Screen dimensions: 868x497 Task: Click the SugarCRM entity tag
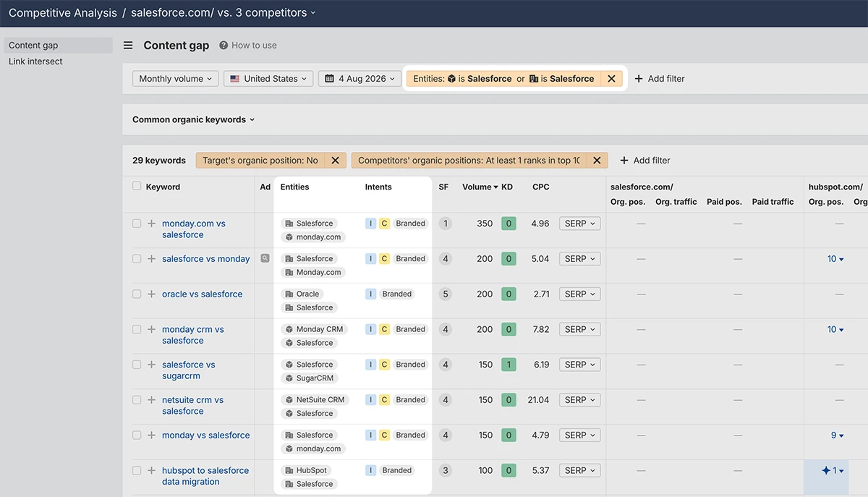[309, 378]
